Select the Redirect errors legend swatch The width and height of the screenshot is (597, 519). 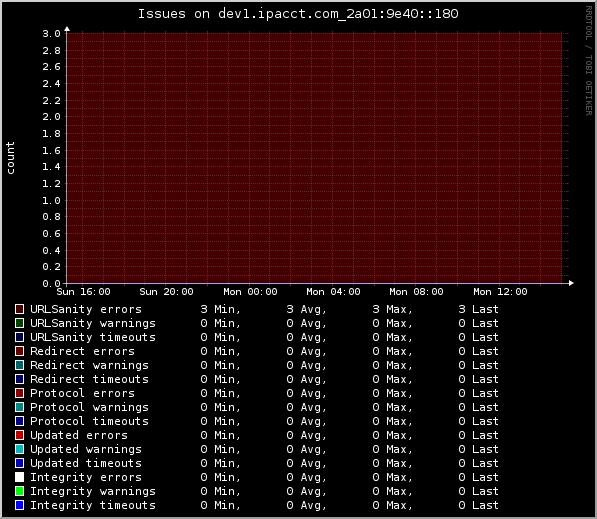[x=19, y=351]
